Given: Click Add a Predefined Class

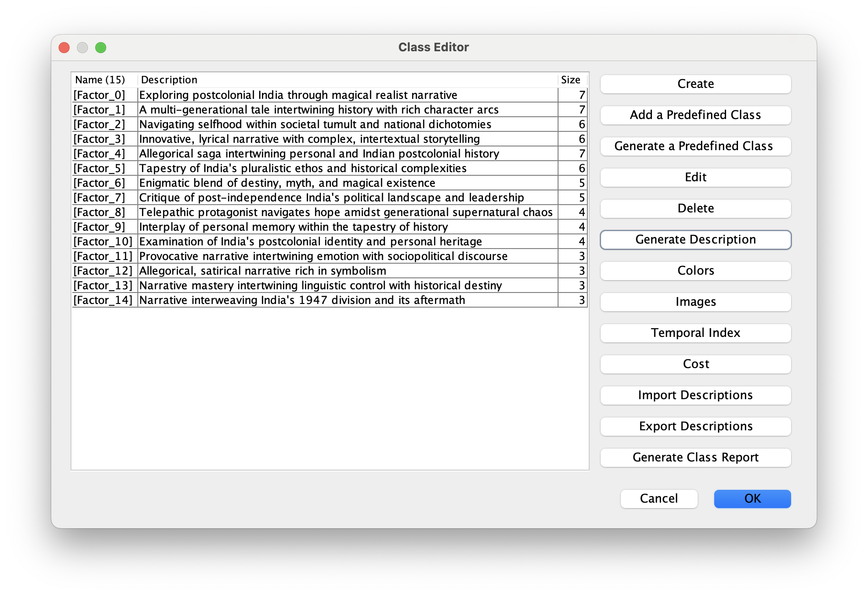Looking at the screenshot, I should coord(695,115).
